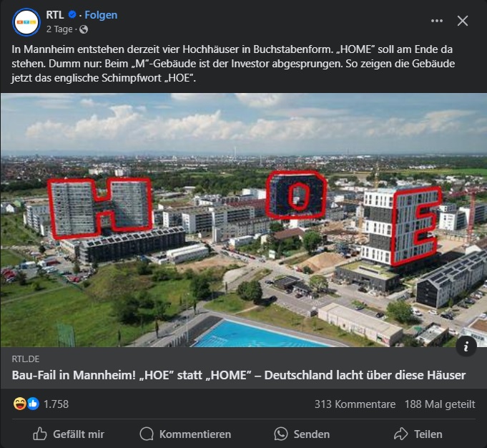Follow RTL via the Folgen link
Image resolution: width=487 pixels, height=448 pixels.
click(x=101, y=15)
